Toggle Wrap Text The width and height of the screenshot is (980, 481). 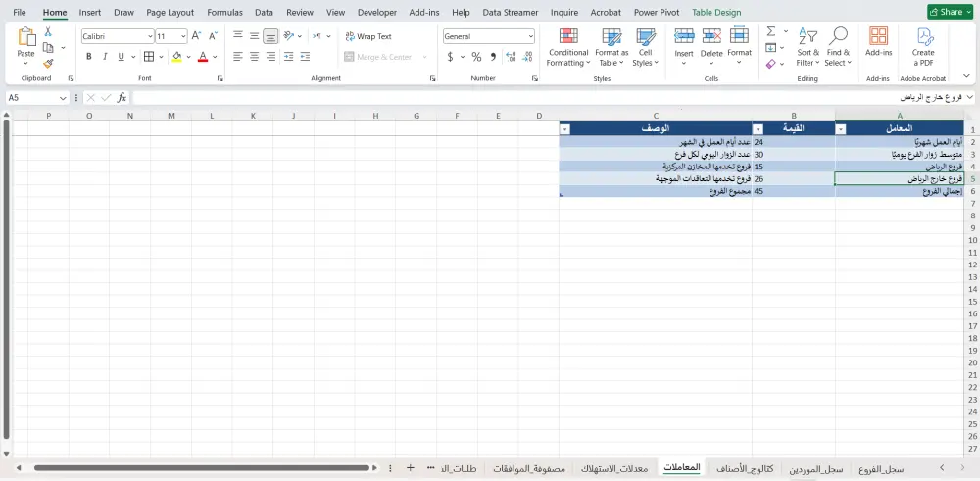(368, 36)
